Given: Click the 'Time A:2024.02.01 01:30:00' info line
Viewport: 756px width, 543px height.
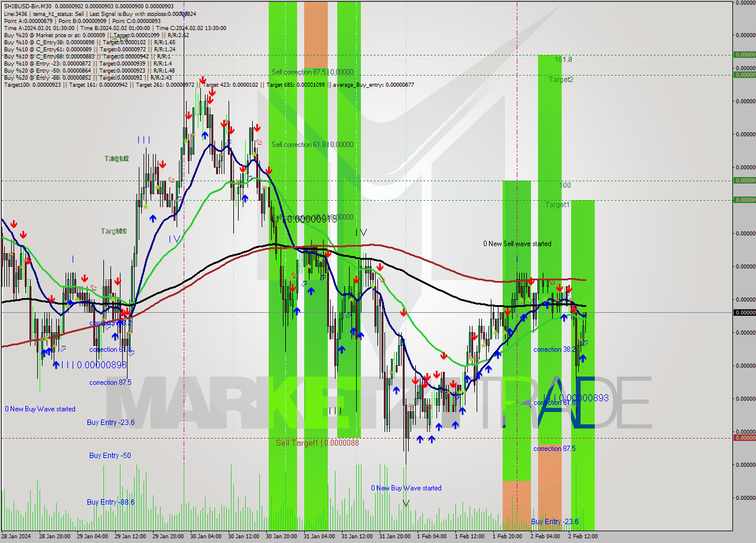Looking at the screenshot, I should tap(115, 28).
